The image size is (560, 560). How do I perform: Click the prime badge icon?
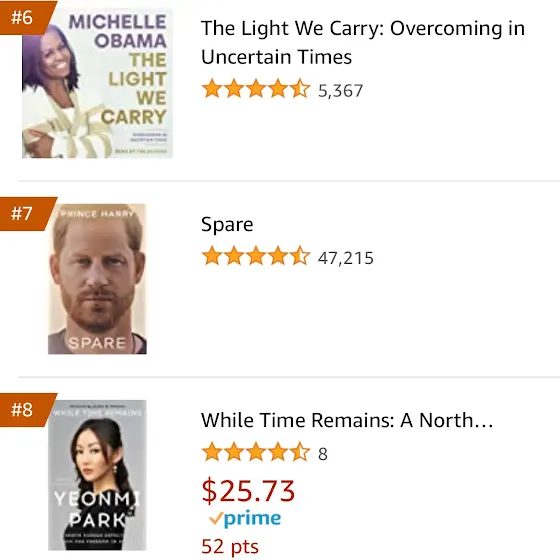(245, 519)
